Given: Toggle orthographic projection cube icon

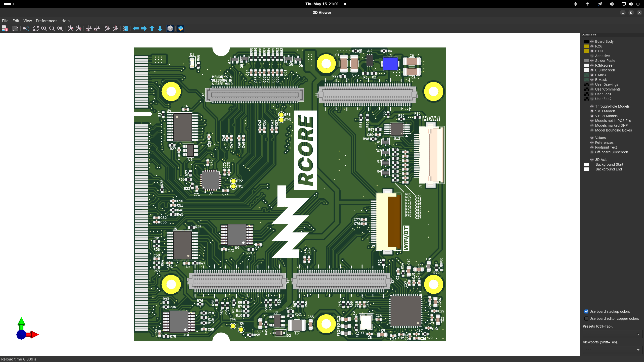Looking at the screenshot, I should click(x=170, y=28).
